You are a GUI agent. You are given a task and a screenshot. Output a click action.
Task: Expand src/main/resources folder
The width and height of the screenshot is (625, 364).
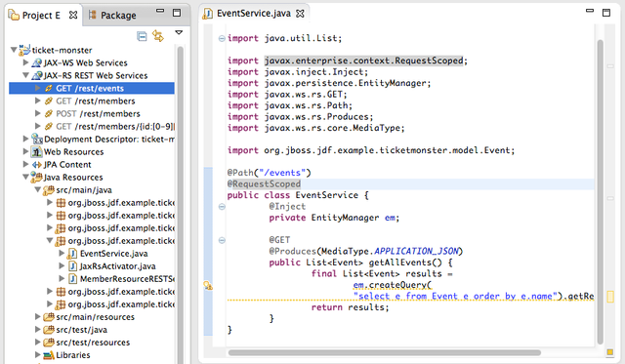37,317
